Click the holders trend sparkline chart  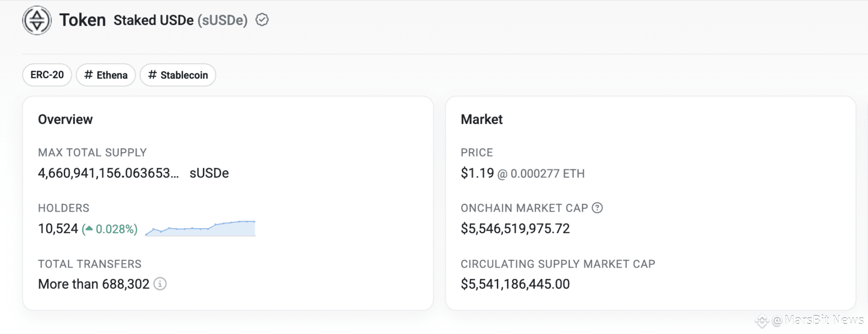click(x=200, y=228)
